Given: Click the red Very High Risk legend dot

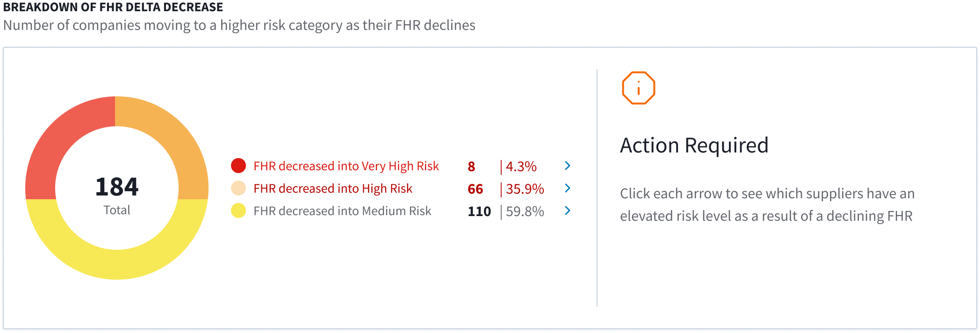Looking at the screenshot, I should 238,166.
